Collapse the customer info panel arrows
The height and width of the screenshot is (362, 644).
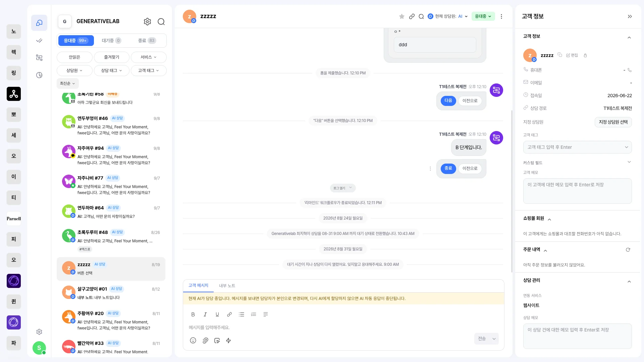(630, 16)
